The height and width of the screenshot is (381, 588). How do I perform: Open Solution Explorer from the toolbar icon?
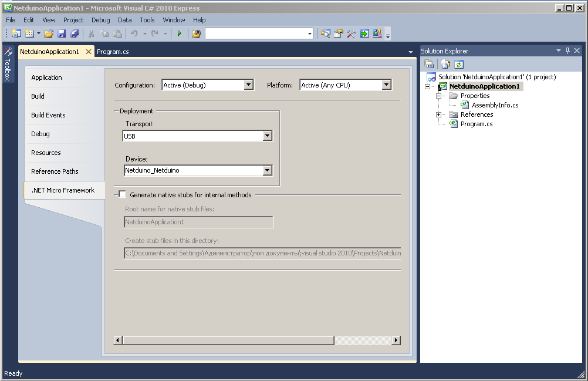point(326,33)
